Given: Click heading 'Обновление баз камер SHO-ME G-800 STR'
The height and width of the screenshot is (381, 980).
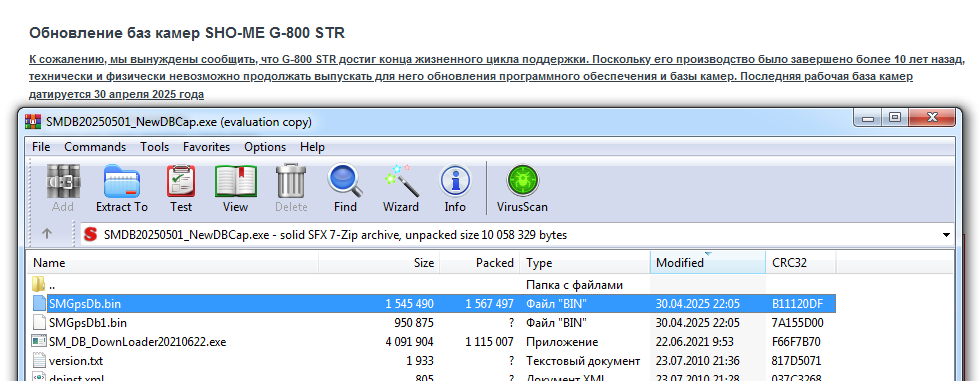Looking at the screenshot, I should (187, 32).
